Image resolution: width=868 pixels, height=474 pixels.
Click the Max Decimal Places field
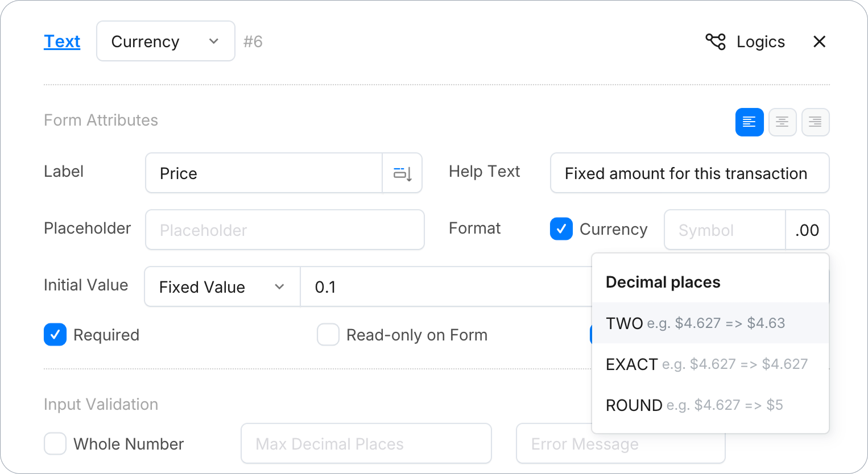click(x=366, y=444)
